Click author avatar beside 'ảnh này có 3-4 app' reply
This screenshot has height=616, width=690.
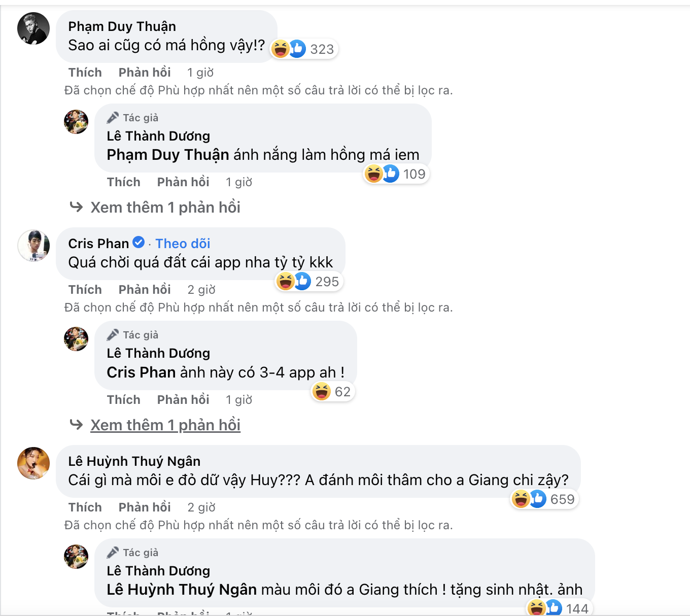click(76, 339)
